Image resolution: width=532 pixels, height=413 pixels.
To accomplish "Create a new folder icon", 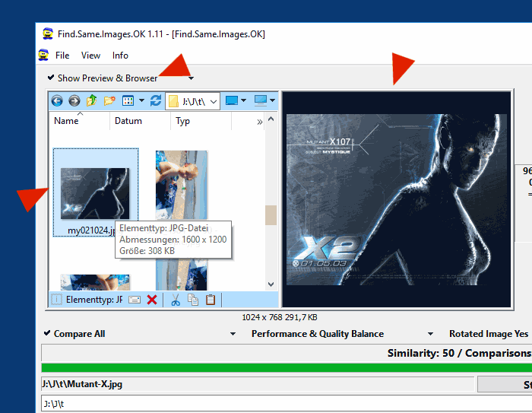I will coord(109,100).
